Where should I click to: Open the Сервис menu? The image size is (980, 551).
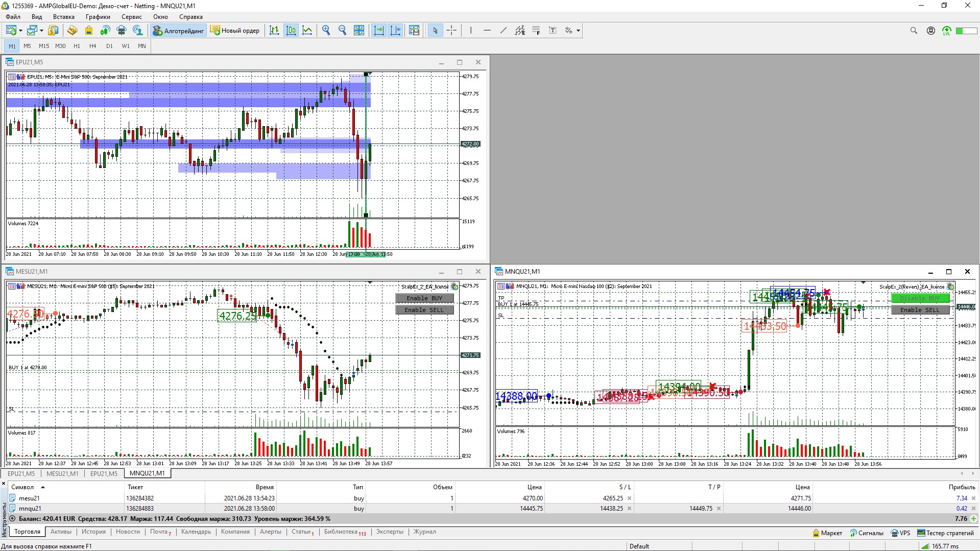coord(132,17)
